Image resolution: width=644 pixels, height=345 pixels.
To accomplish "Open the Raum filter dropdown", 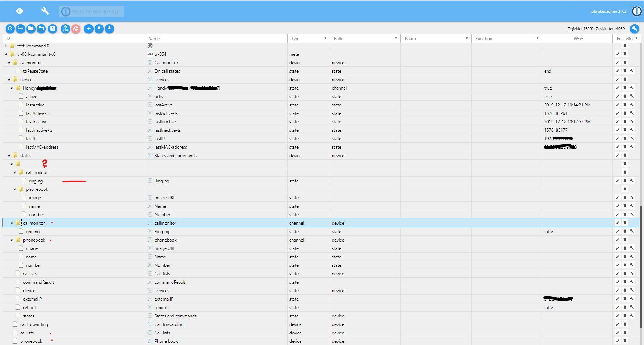I will (x=467, y=38).
